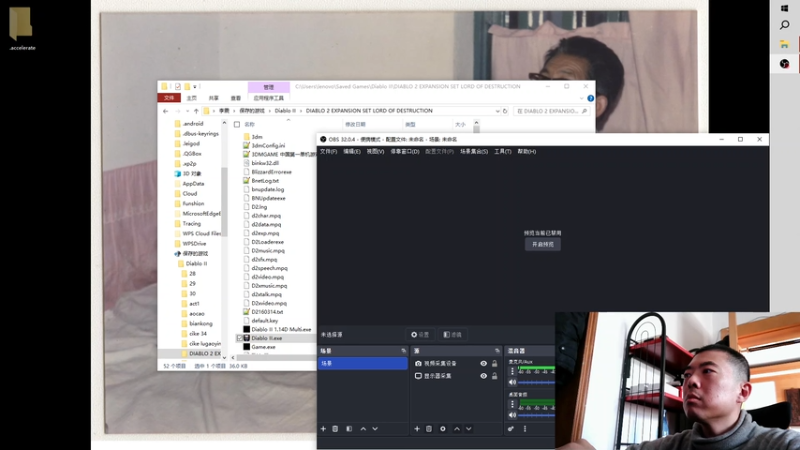Open OBS 编辑(E) menu
This screenshot has height=450, width=800.
[x=352, y=152]
